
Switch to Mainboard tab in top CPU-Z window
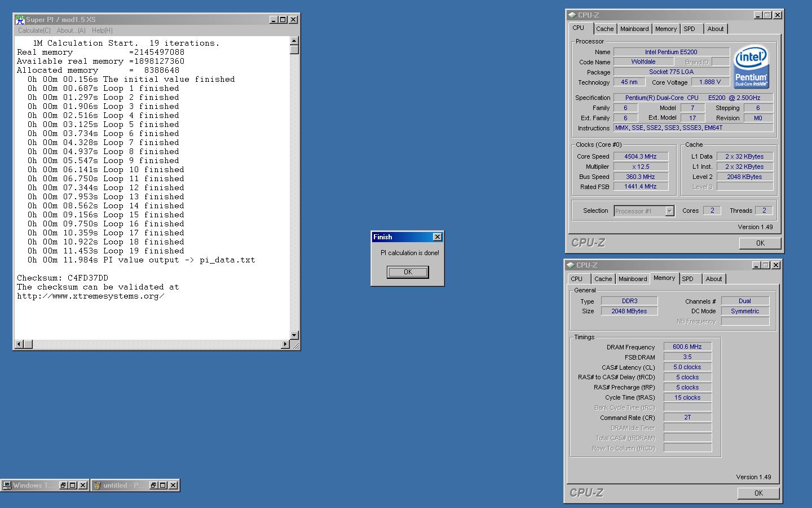[634, 29]
